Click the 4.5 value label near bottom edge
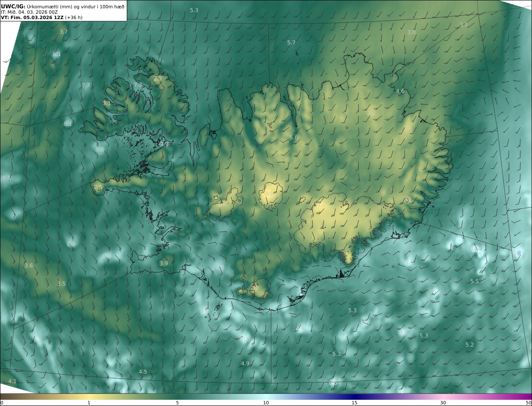This screenshot has width=532, height=406. [143, 372]
